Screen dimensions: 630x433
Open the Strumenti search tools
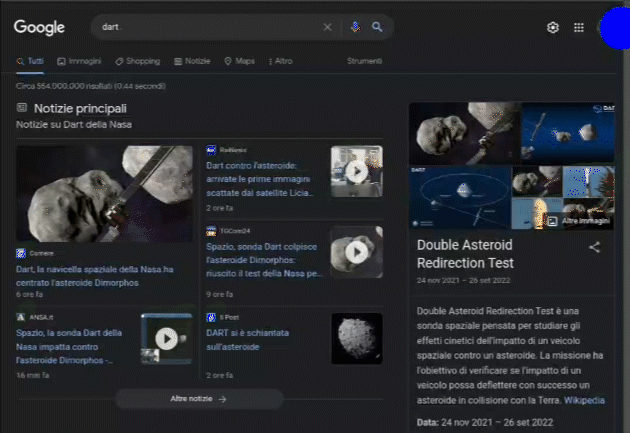364,61
